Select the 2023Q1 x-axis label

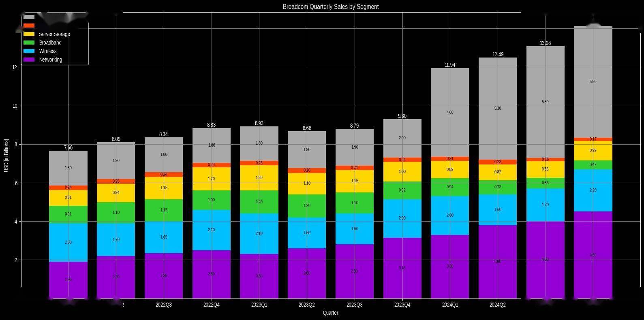coord(259,305)
